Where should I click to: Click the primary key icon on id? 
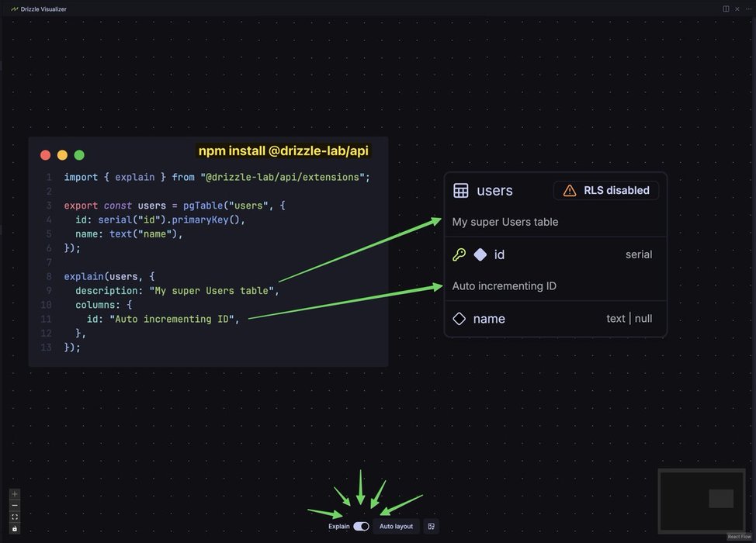459,254
